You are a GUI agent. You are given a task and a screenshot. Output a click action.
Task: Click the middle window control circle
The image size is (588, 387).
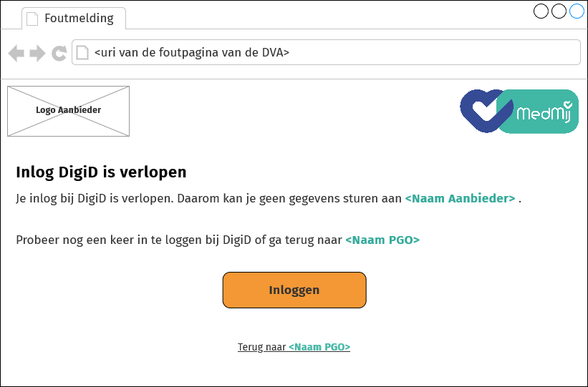559,11
